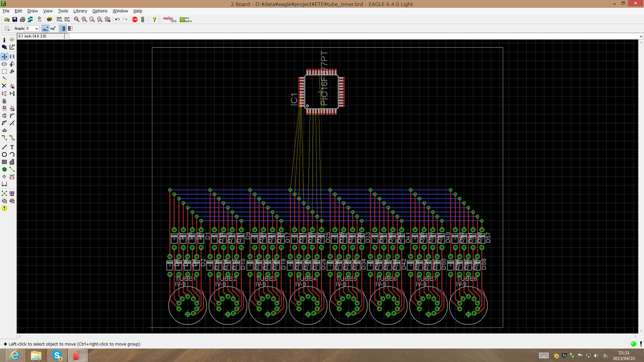The image size is (644, 362).
Task: Open Help with the question mark icon
Action: tap(154, 20)
